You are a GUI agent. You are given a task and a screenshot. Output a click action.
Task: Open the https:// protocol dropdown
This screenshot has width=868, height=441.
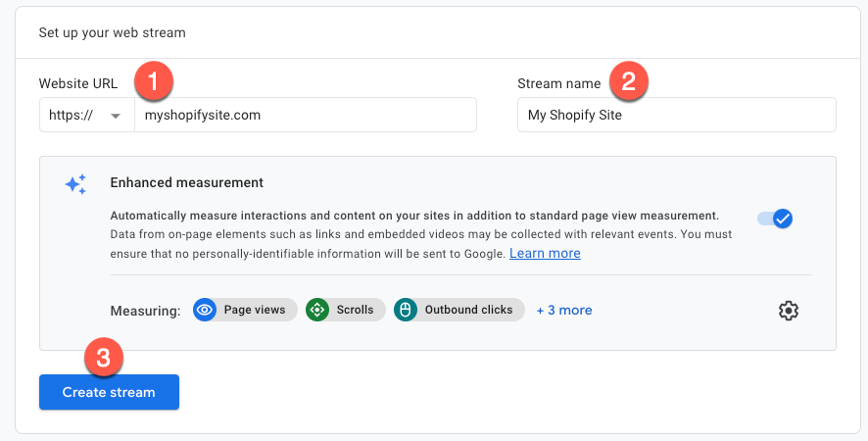point(87,115)
